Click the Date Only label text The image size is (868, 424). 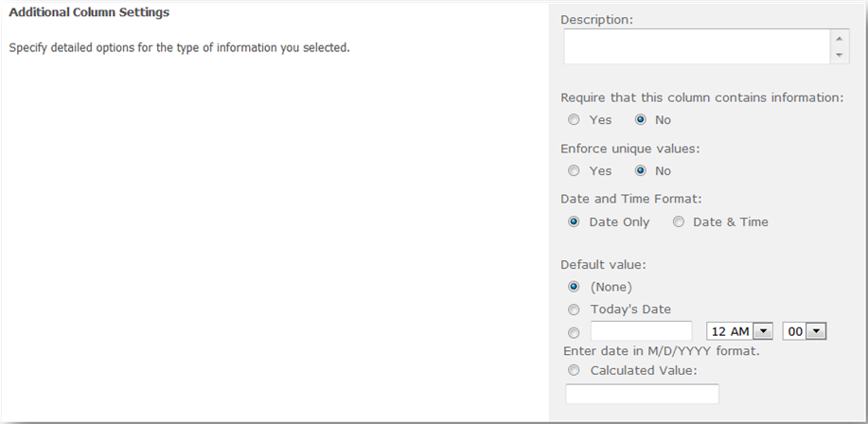coord(619,222)
